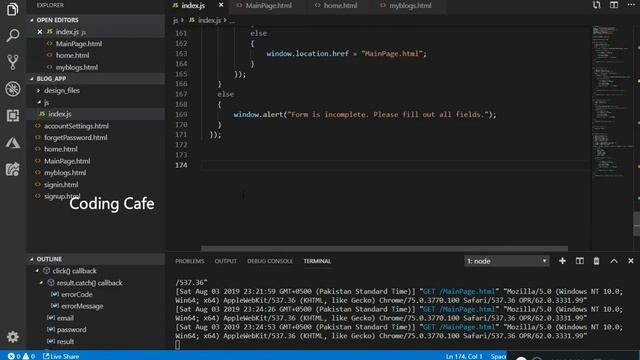
Task: Close the terminal panel
Action: click(x=631, y=261)
